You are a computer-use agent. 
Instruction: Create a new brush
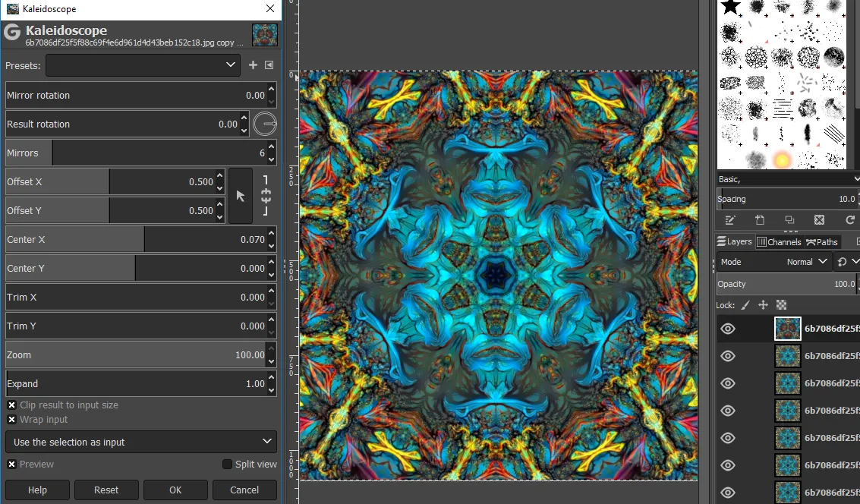(x=760, y=220)
